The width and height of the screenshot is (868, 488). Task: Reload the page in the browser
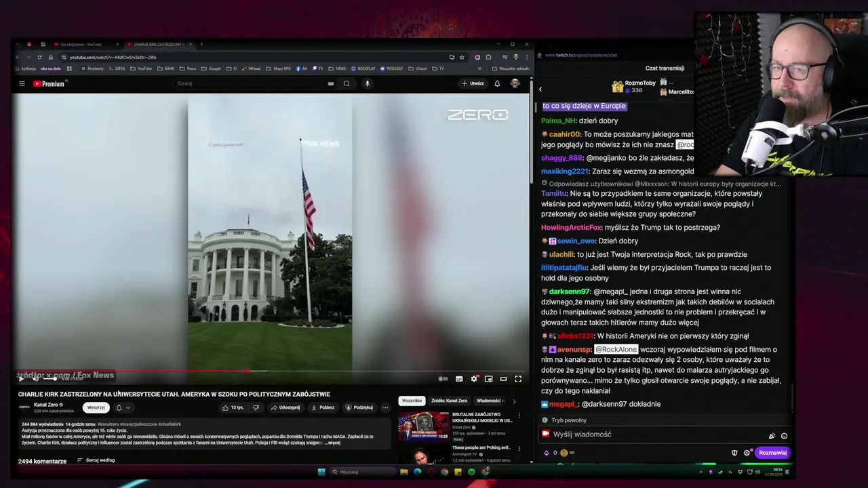click(39, 57)
